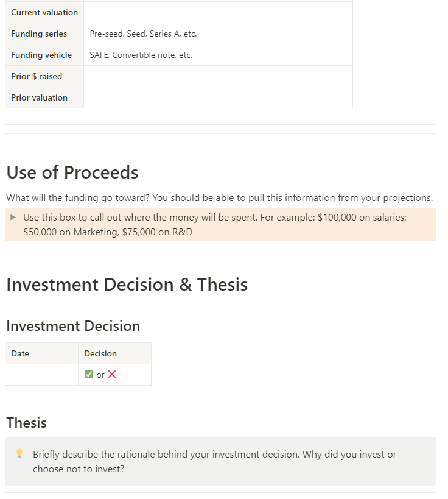Click the Thesis subheading
Image resolution: width=448 pixels, height=499 pixels.
(x=26, y=423)
